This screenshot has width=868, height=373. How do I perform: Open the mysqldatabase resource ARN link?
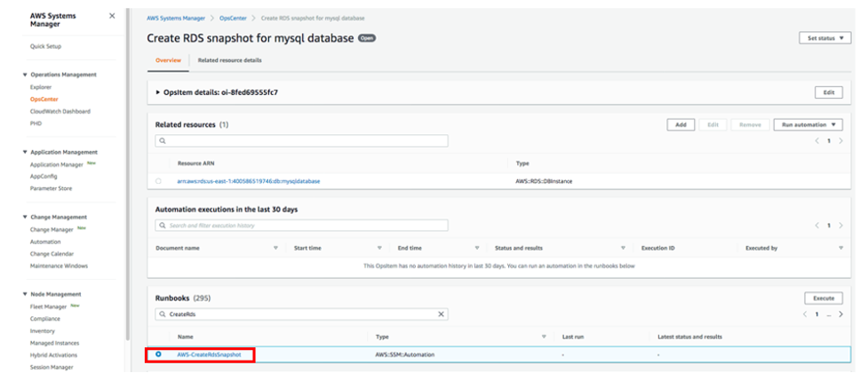point(249,181)
